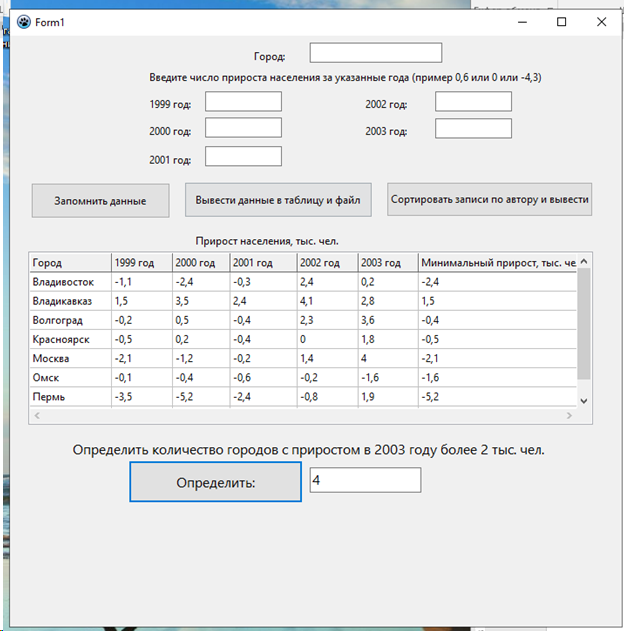The width and height of the screenshot is (624, 631).
Task: Click the Form1 paw icon in title bar
Action: click(x=23, y=22)
